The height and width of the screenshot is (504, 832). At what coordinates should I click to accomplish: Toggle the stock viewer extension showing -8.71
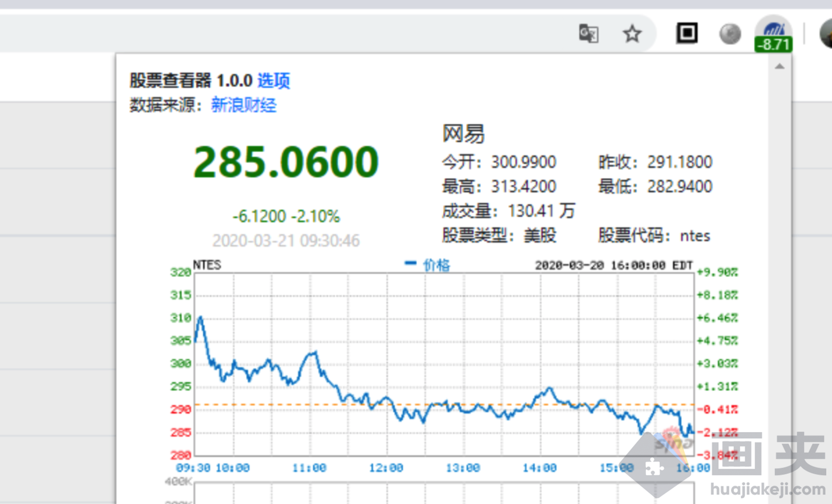pos(773,35)
